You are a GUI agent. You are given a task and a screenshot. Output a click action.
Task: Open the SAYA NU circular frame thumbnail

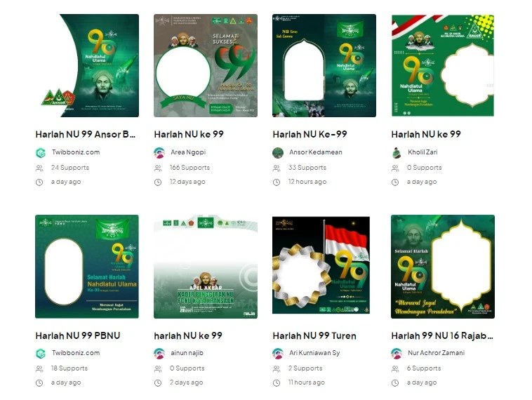[x=206, y=65]
